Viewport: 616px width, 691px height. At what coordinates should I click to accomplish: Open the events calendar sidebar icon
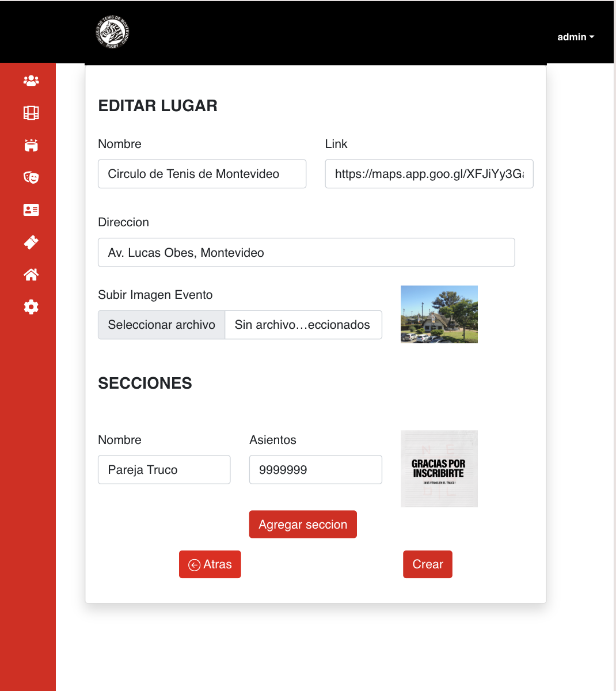click(x=31, y=145)
